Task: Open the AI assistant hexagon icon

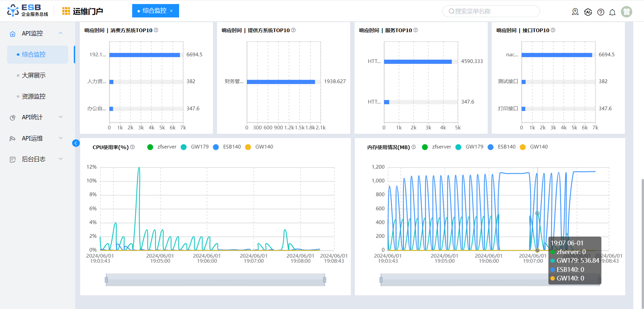Action: (x=588, y=12)
